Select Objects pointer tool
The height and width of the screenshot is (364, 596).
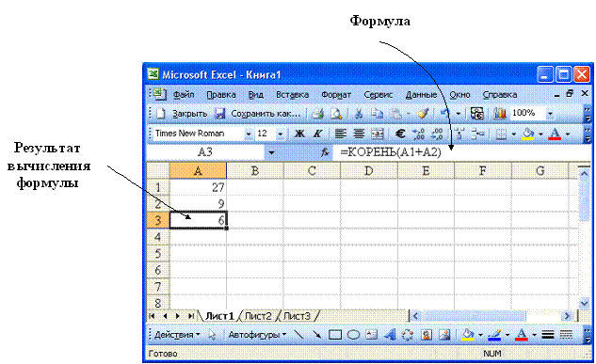coord(212,335)
